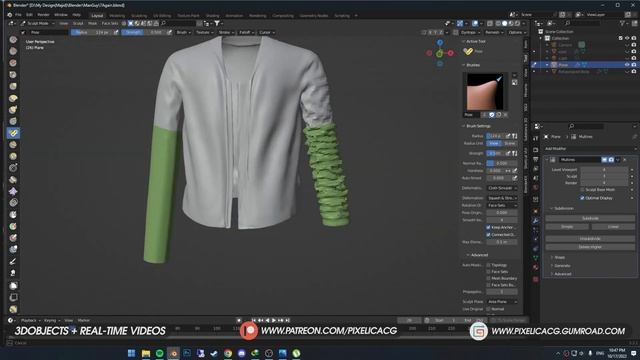Viewport: 640px width, 360px height.
Task: Toggle pressure sensitivity for top-bar Strength
Action: [x=169, y=32]
